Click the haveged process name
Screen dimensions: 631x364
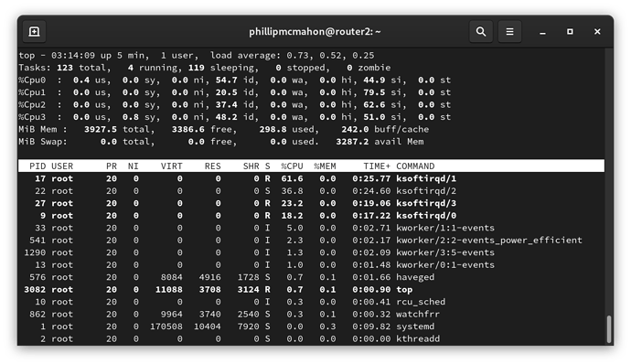415,277
